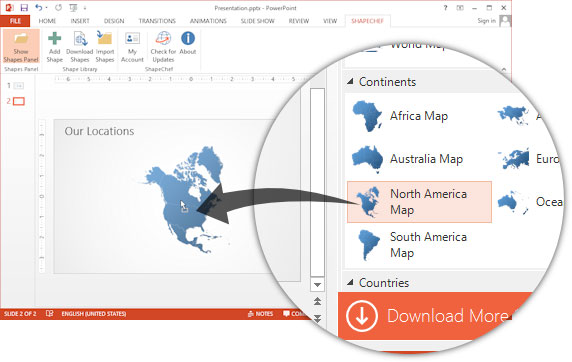Select the SHAPECHEF ribbon tab
572x362 pixels.
(x=367, y=21)
